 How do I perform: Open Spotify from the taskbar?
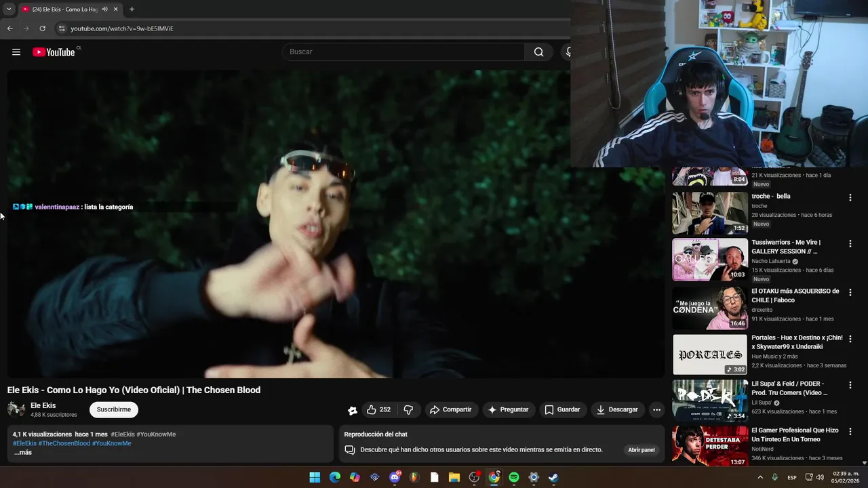click(x=514, y=477)
